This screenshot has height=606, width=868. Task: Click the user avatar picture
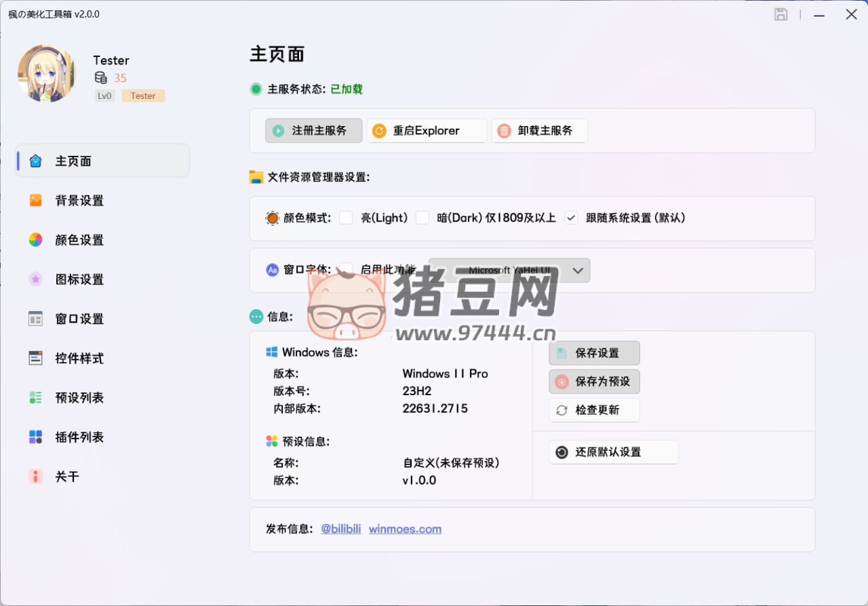[47, 74]
